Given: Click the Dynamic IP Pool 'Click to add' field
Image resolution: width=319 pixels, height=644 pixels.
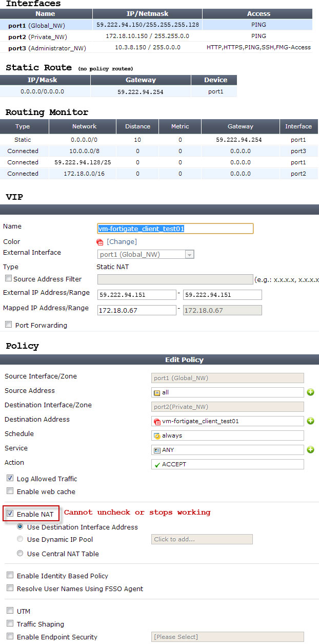Looking at the screenshot, I should point(202,539).
